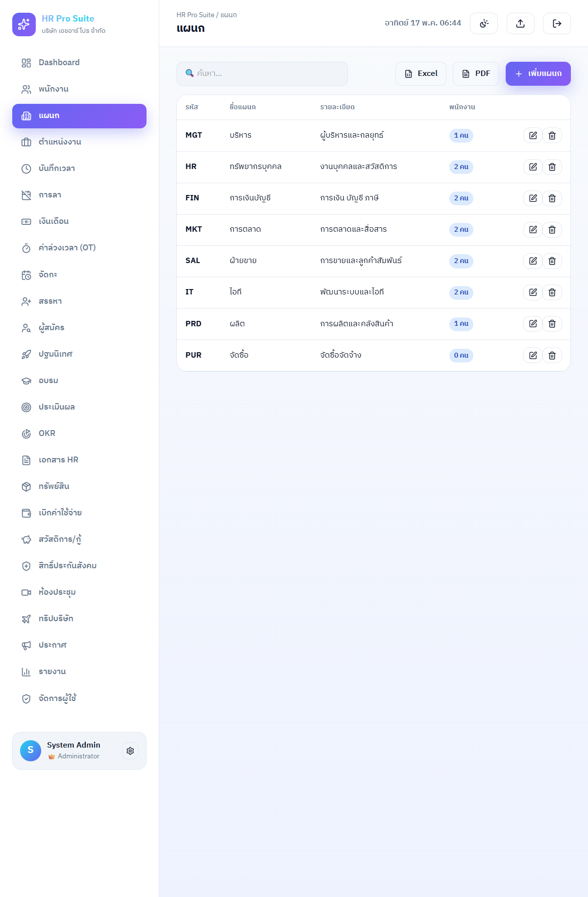Edit the IT department row
The width and height of the screenshot is (588, 897).
533,292
